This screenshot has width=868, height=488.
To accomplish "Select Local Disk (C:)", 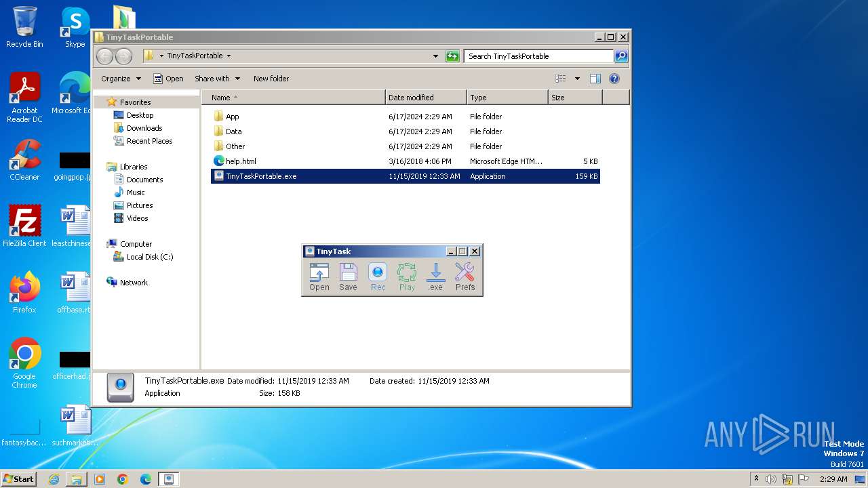I will [149, 257].
